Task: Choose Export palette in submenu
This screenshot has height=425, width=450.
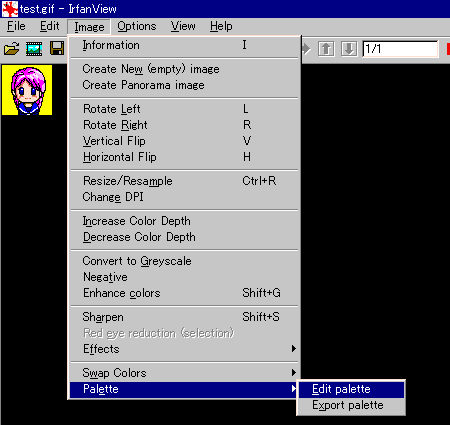Action: coord(351,405)
